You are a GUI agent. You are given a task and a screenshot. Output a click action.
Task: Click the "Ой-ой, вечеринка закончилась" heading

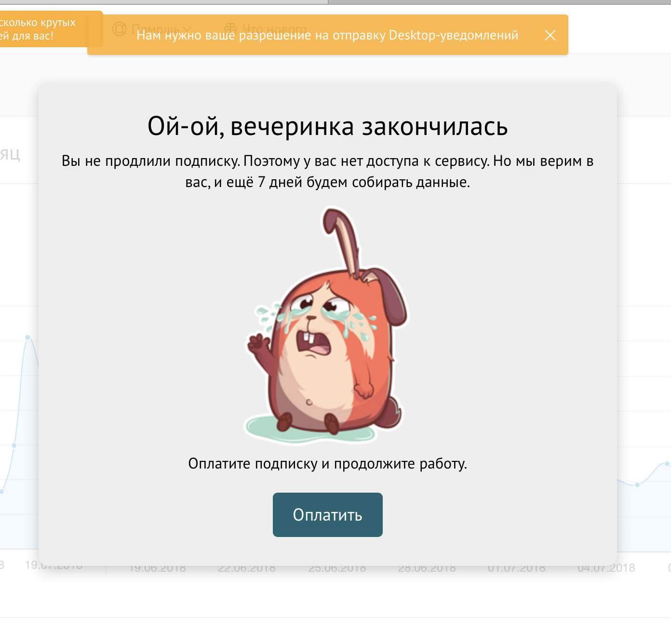(328, 126)
